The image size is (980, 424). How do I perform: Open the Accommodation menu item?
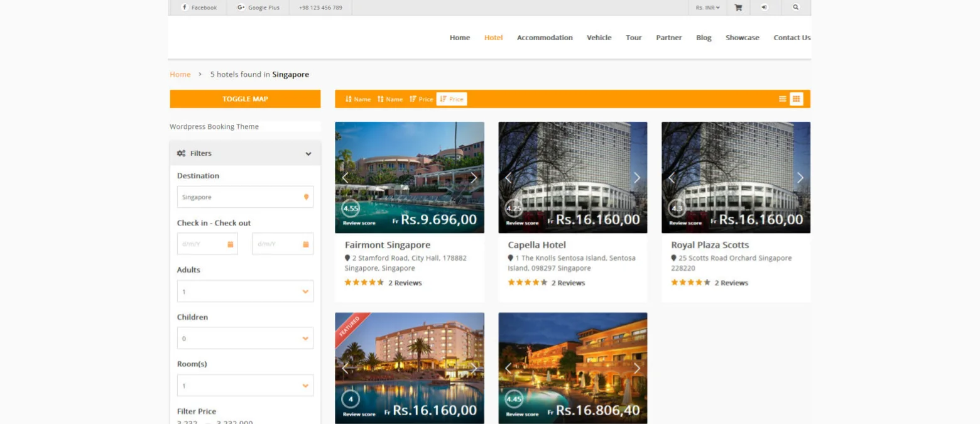pyautogui.click(x=545, y=38)
